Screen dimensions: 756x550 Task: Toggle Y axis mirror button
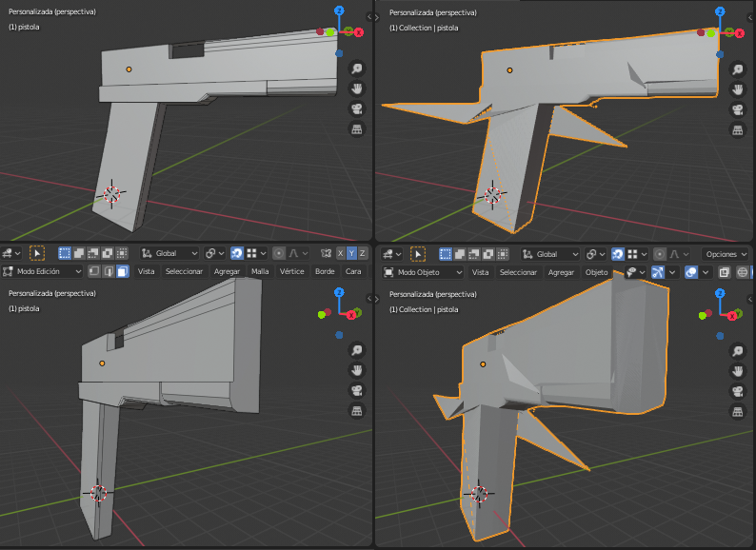click(x=351, y=253)
